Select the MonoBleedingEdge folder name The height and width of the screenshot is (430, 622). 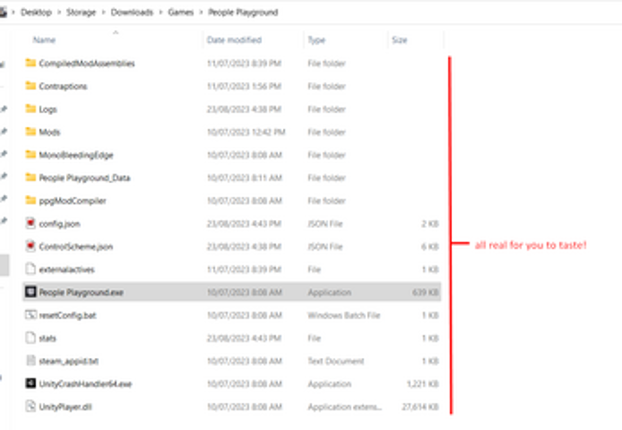click(x=76, y=155)
